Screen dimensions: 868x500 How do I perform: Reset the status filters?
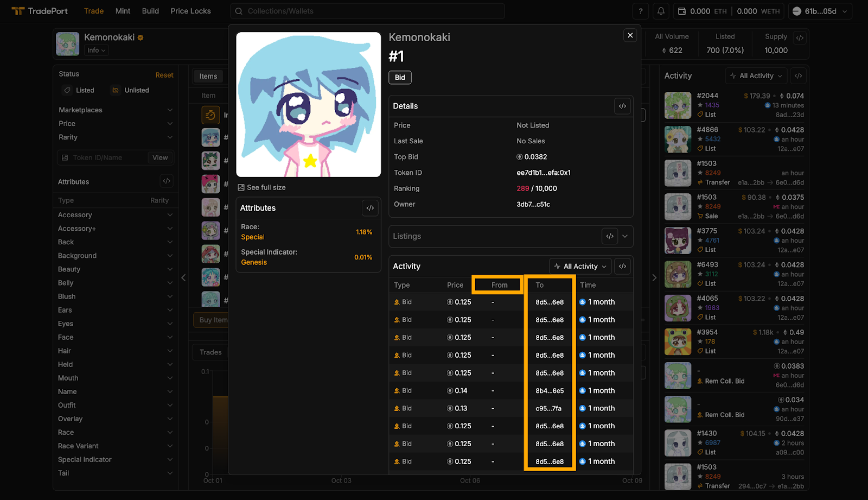(164, 75)
